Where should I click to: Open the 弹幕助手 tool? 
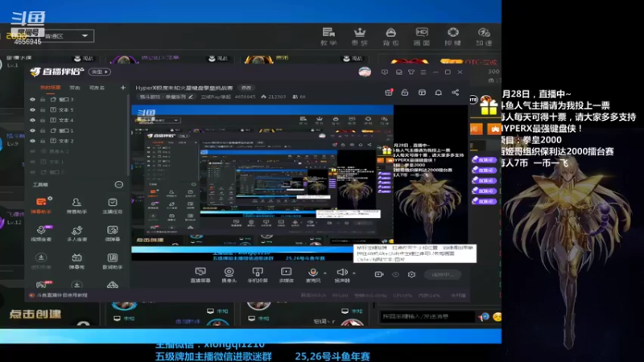[41, 205]
